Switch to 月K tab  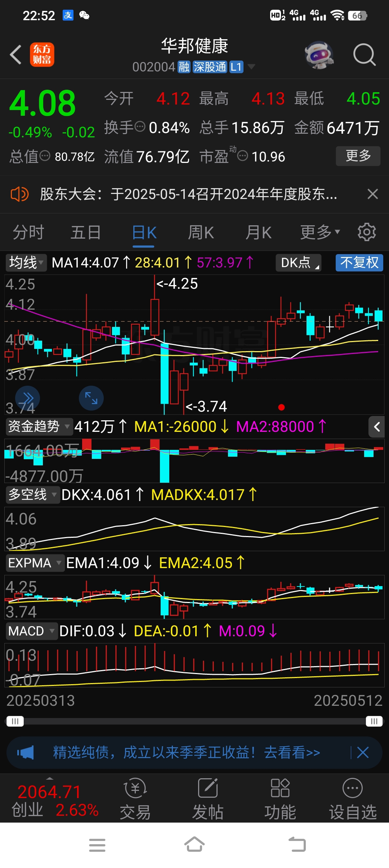point(258,232)
